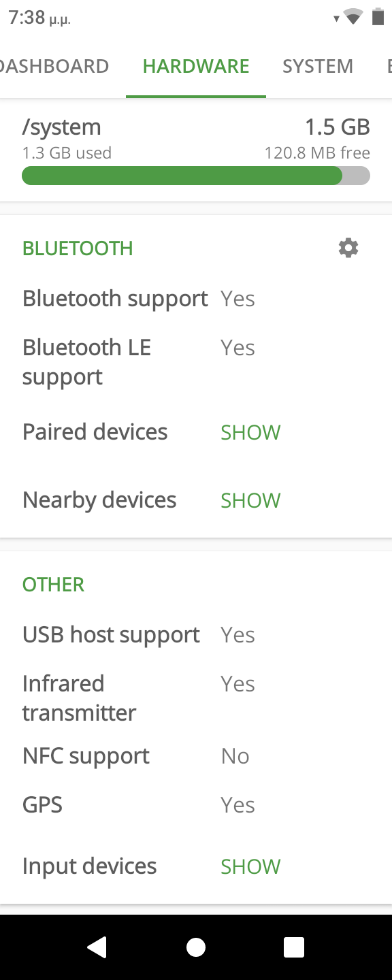Switch to the Dashboard tab
Viewport: 392px width, 980px height.
[54, 66]
